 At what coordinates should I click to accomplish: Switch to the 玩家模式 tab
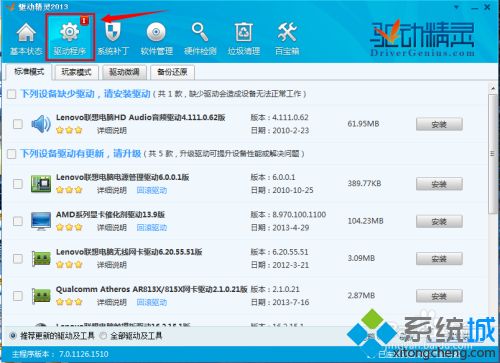pyautogui.click(x=76, y=72)
